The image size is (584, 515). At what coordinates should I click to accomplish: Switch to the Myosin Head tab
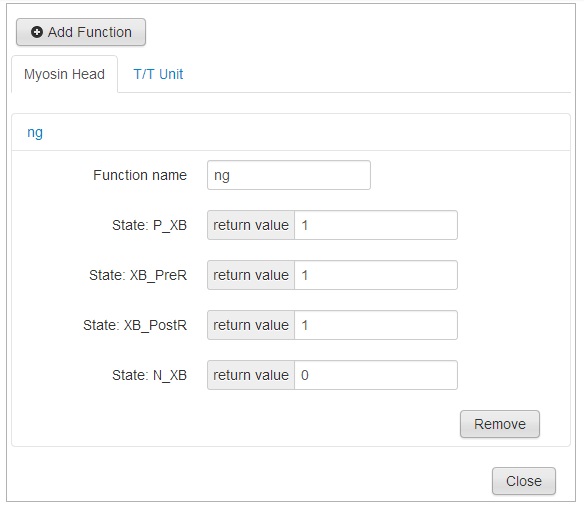tap(64, 74)
